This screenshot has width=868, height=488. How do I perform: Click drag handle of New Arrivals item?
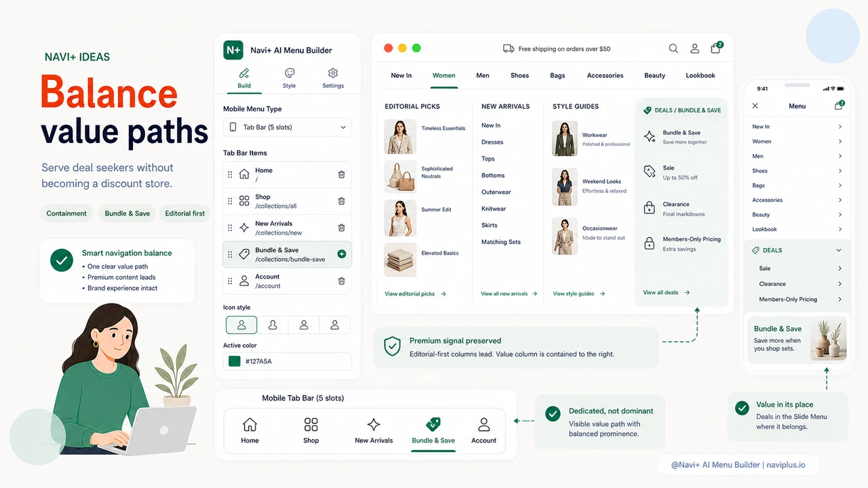coord(230,228)
